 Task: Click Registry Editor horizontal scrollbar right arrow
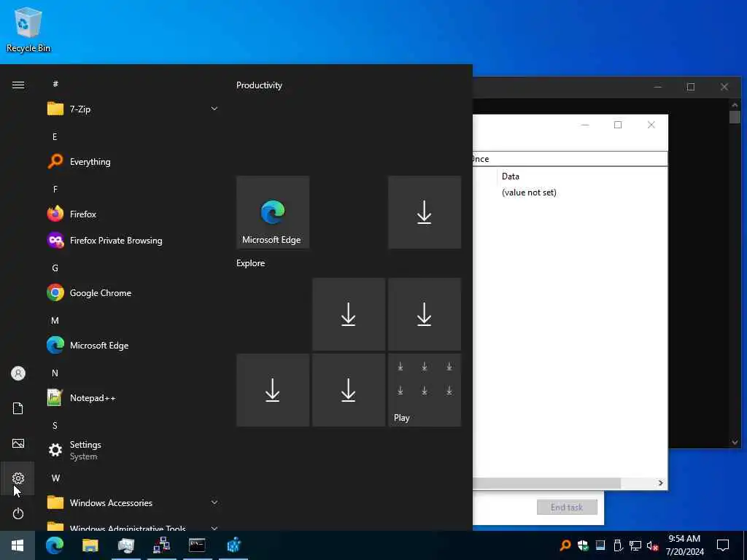(x=661, y=483)
